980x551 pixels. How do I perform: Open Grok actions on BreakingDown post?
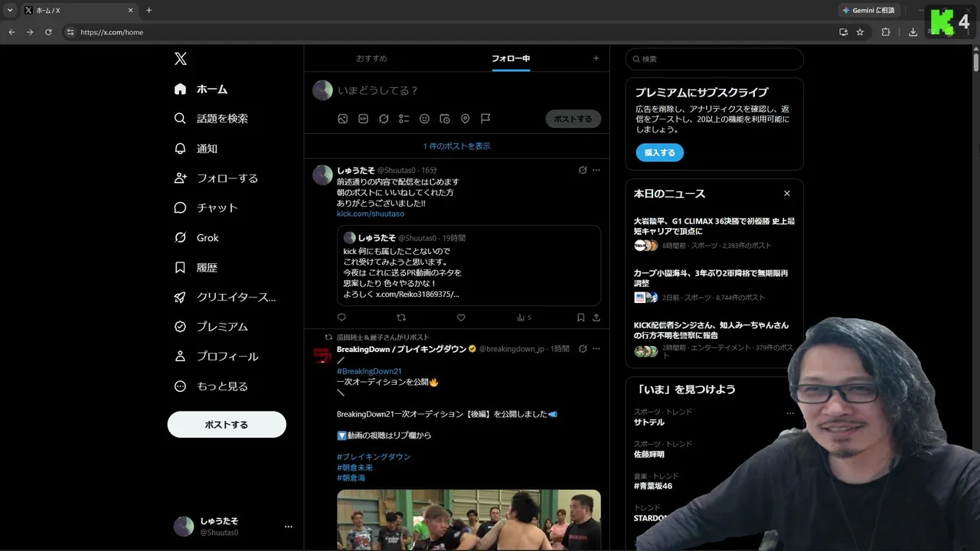pos(583,349)
